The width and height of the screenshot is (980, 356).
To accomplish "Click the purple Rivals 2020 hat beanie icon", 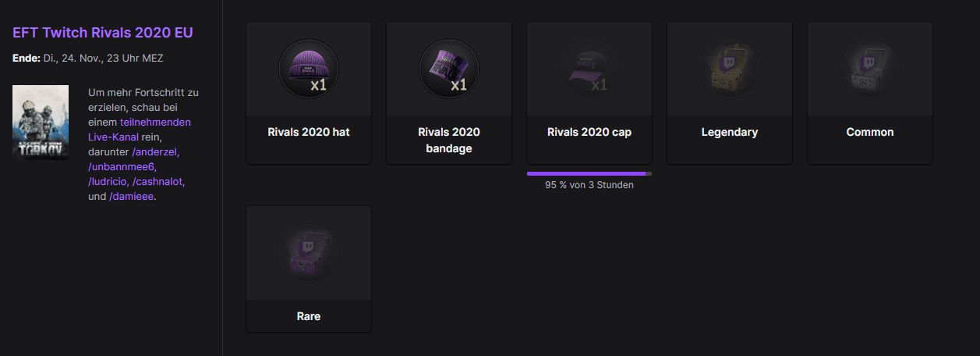I will (x=309, y=69).
